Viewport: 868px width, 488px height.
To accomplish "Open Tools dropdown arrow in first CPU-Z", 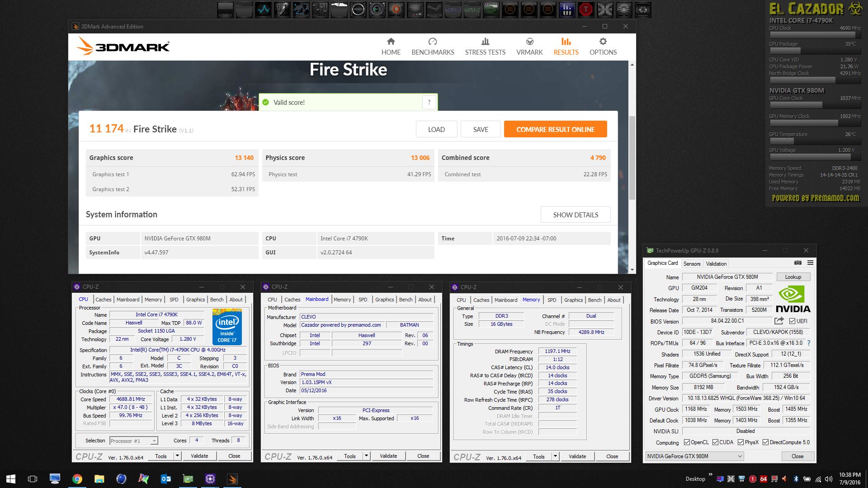I will point(177,456).
